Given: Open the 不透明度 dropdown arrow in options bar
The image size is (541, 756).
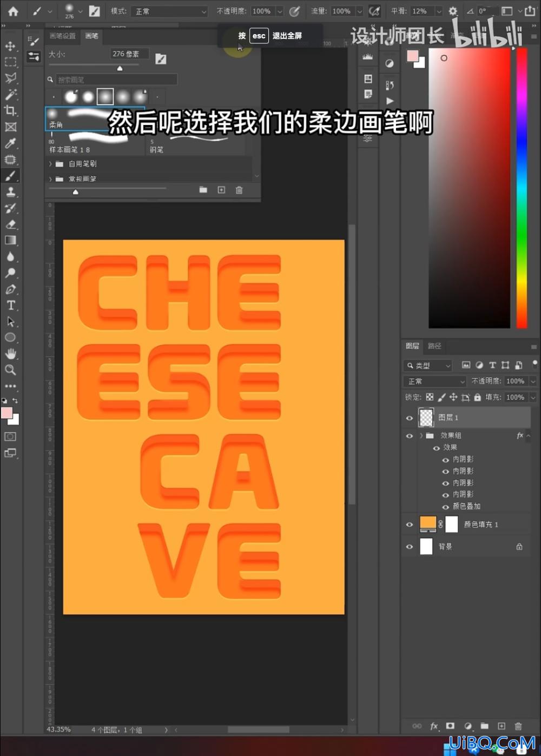Looking at the screenshot, I should [280, 11].
